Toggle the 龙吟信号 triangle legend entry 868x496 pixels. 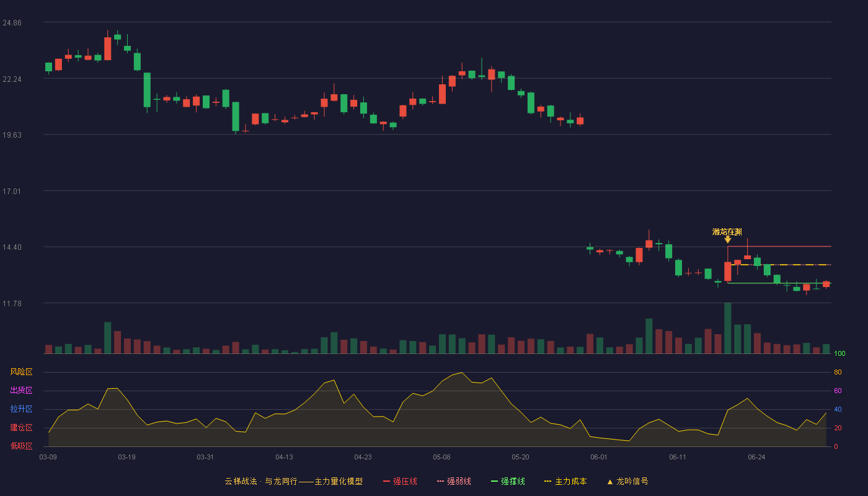point(627,481)
